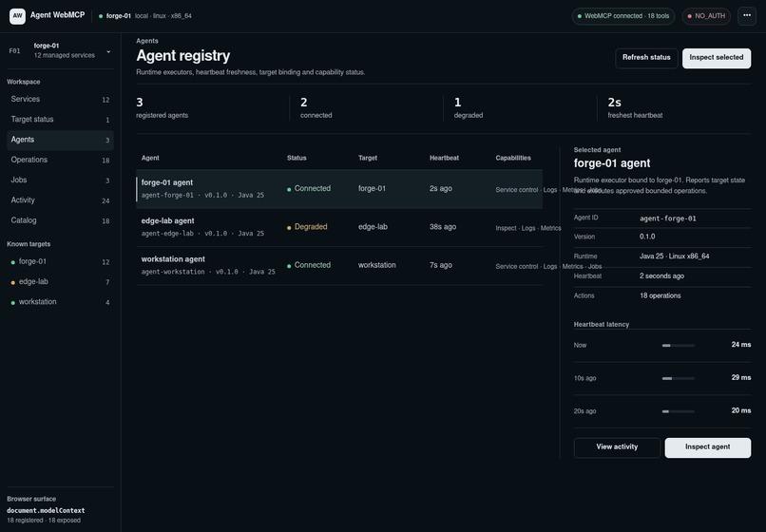Open Services in the sidebar
Image resolution: width=766 pixels, height=532 pixels.
pos(60,99)
